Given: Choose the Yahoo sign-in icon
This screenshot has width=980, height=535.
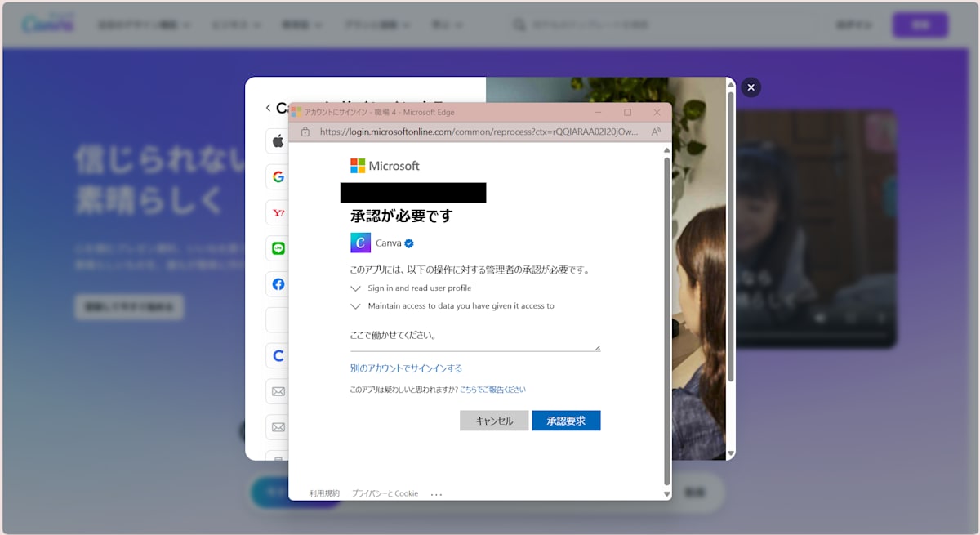Looking at the screenshot, I should tap(278, 212).
